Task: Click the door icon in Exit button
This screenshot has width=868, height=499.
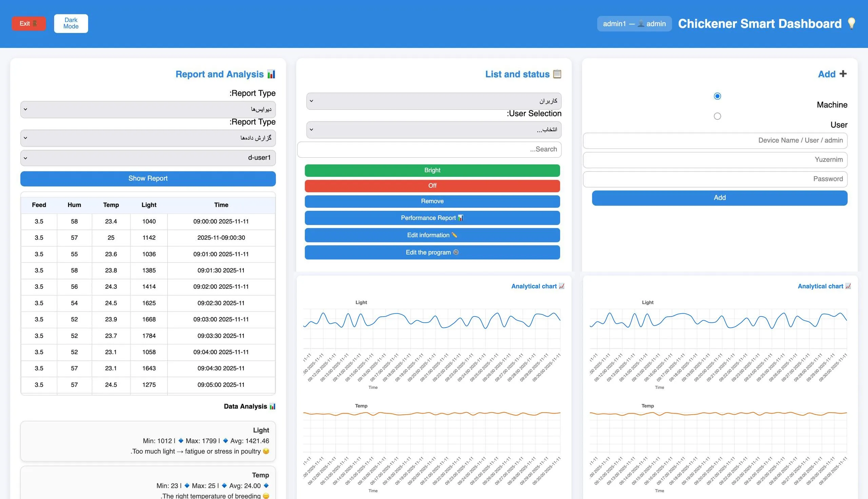Action: 35,23
